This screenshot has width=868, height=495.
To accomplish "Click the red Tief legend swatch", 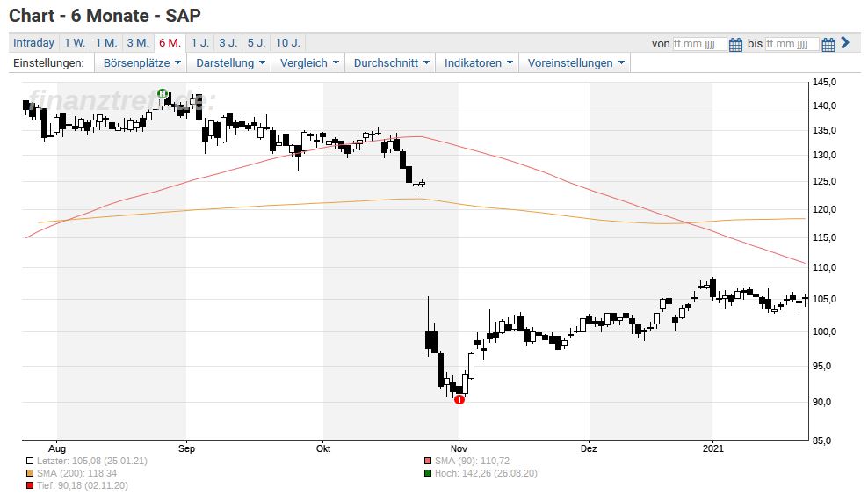I will [30, 485].
